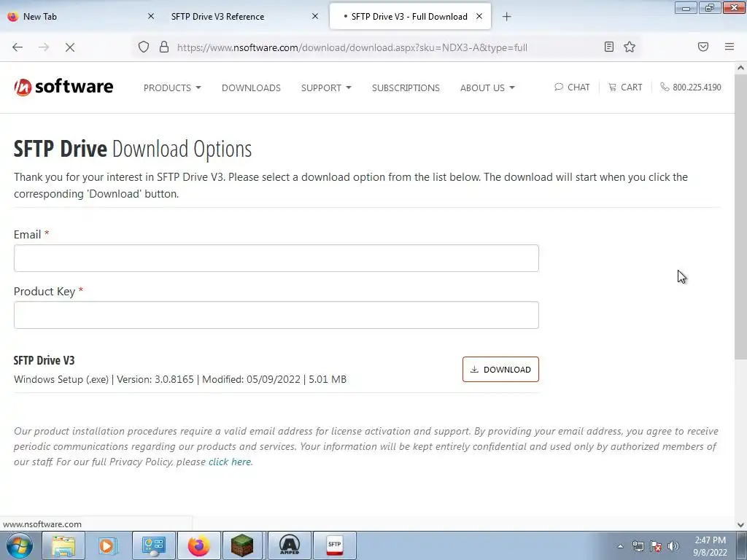Open the tracking protection shield icon
This screenshot has height=560, width=747.
[144, 47]
